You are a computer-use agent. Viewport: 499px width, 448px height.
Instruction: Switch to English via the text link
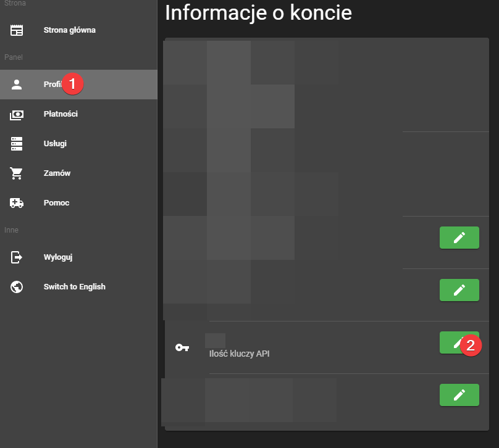coord(74,287)
